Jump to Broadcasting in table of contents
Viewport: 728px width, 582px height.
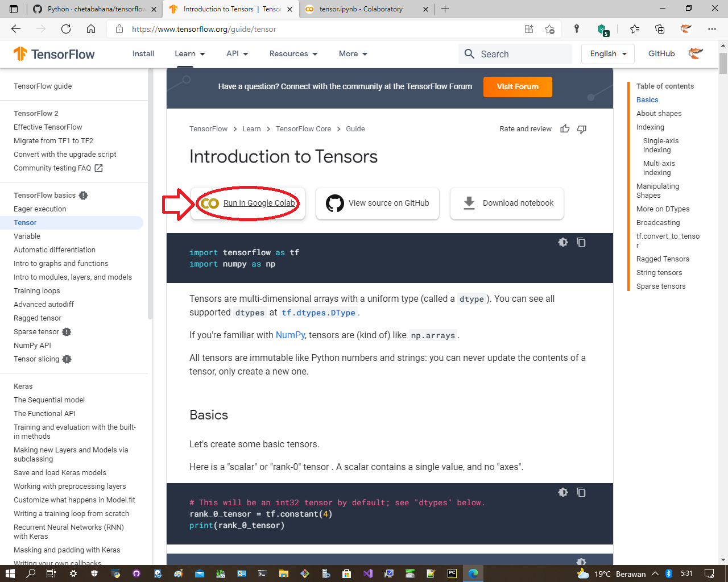[x=658, y=223]
